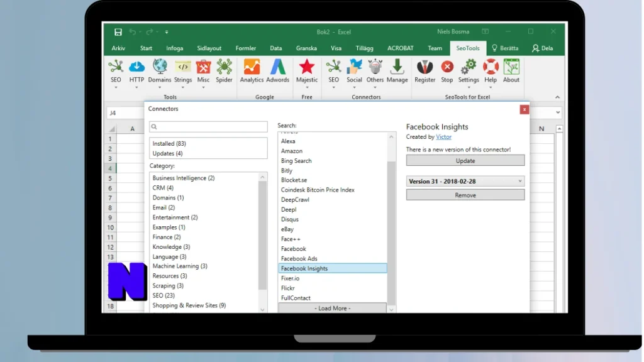The image size is (644, 362).
Task: Expand the formula bar chevron
Action: (558, 112)
